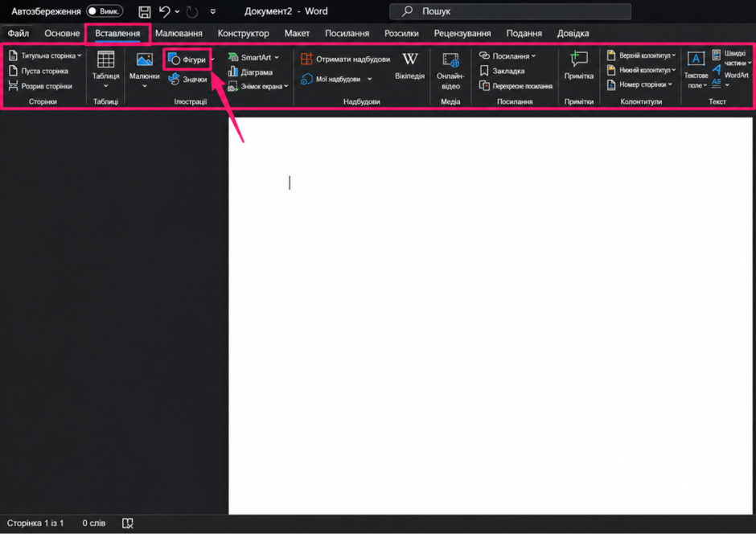Open the Фігури shapes gallery
The height and width of the screenshot is (538, 756).
click(187, 60)
